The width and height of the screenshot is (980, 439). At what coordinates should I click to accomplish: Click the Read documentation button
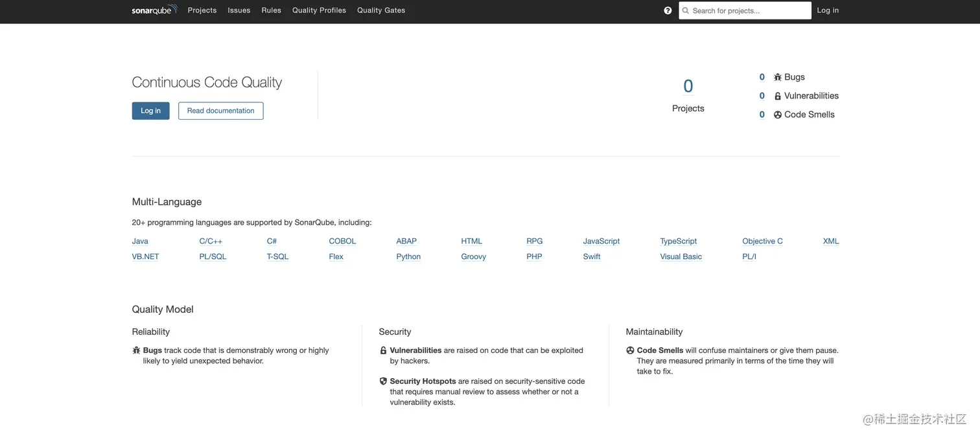point(221,111)
